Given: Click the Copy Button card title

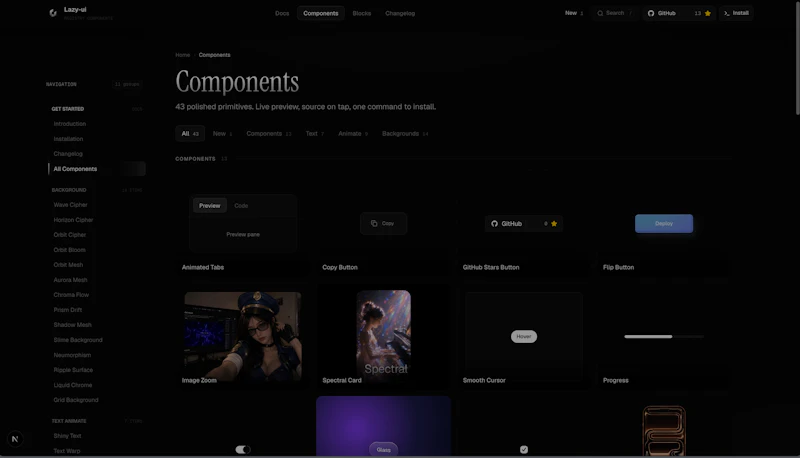Looking at the screenshot, I should (x=340, y=267).
